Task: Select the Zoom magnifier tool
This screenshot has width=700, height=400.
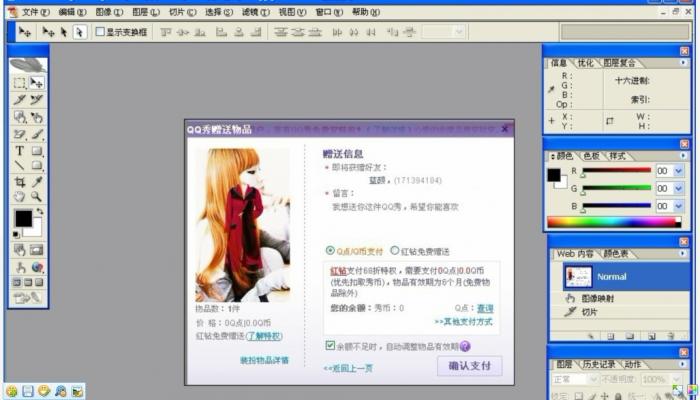Action: pos(37,196)
